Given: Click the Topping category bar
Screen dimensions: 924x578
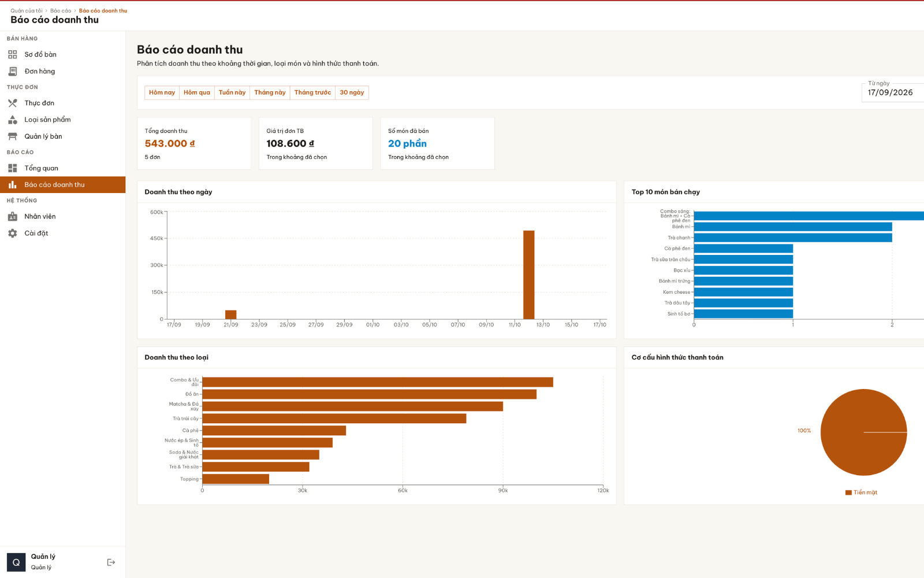Looking at the screenshot, I should tap(236, 479).
